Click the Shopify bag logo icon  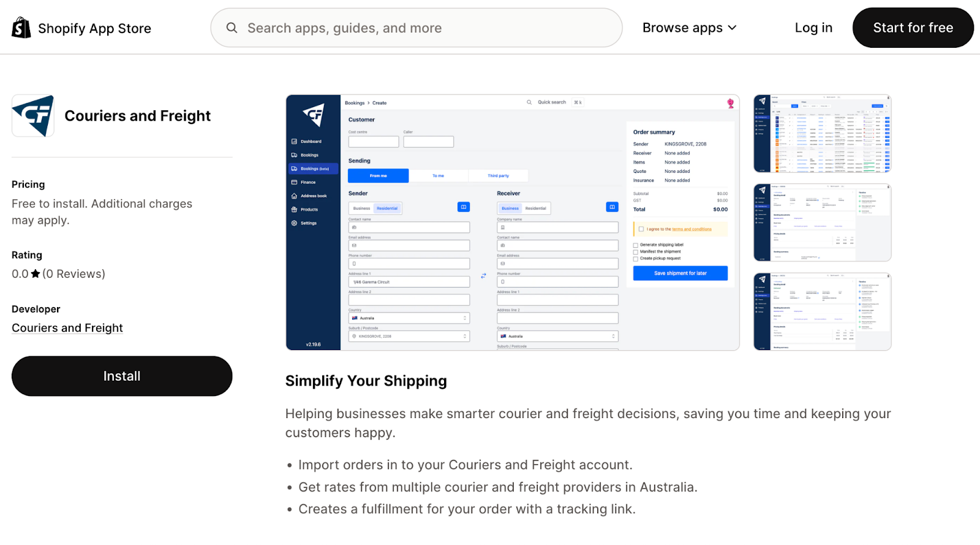click(x=21, y=28)
